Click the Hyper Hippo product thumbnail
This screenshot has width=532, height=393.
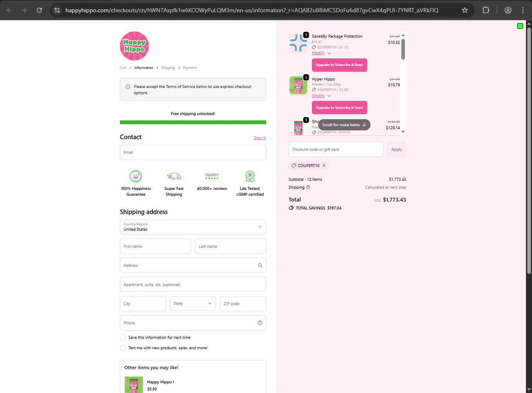click(298, 85)
